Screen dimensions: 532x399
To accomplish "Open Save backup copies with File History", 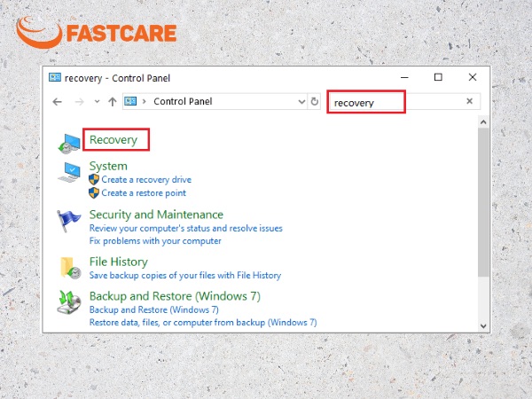I will tap(185, 275).
